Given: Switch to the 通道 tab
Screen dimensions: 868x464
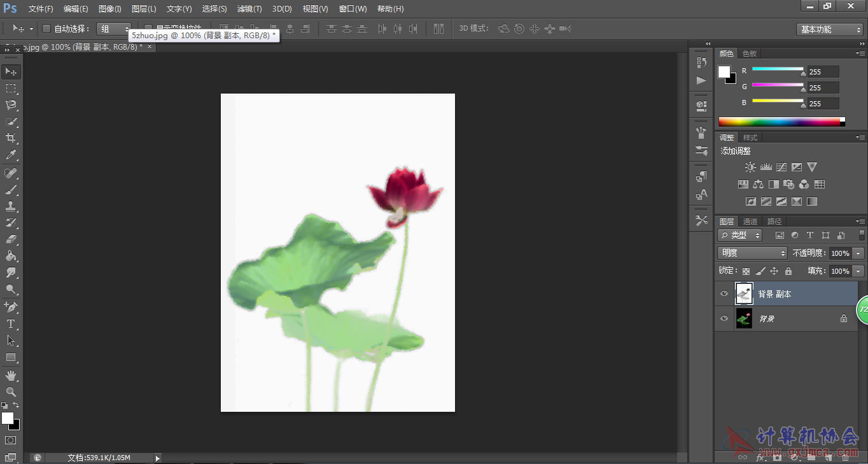Looking at the screenshot, I should [x=750, y=221].
